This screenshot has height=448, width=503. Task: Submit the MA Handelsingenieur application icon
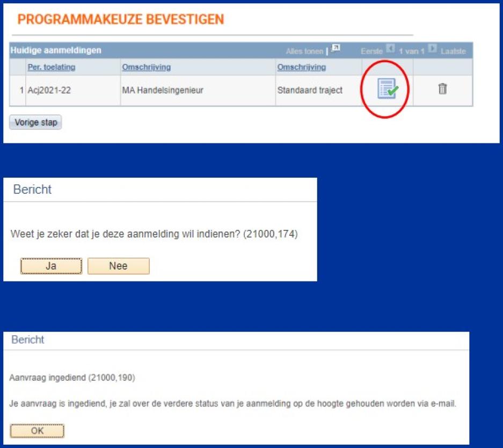tap(388, 89)
